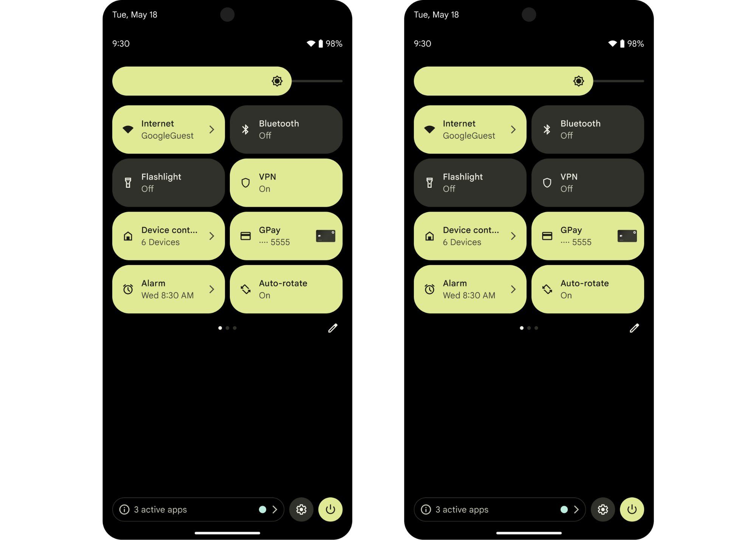Tap the pencil edit button
Image resolution: width=756 pixels, height=540 pixels.
coord(332,328)
